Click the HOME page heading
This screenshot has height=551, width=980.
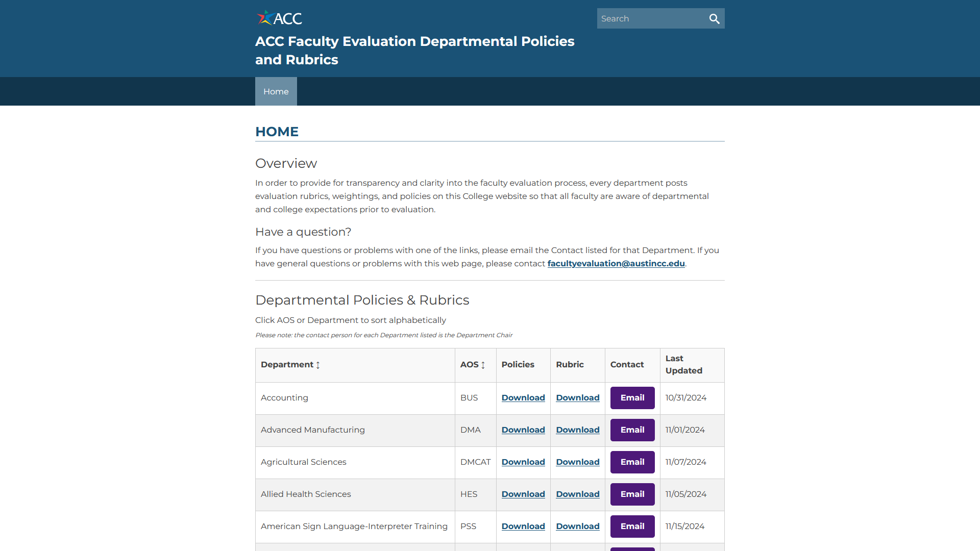pyautogui.click(x=277, y=132)
